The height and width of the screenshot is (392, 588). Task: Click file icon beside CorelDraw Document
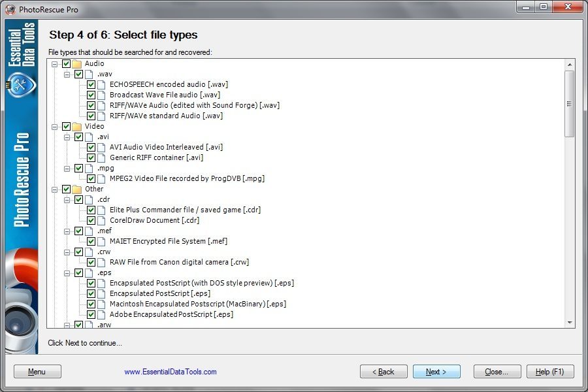pyautogui.click(x=101, y=221)
